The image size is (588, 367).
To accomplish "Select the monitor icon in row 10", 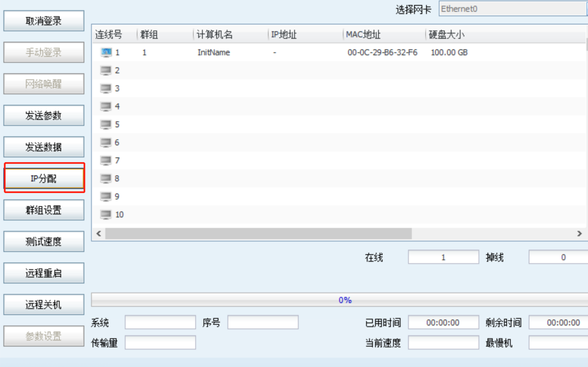I will (106, 214).
